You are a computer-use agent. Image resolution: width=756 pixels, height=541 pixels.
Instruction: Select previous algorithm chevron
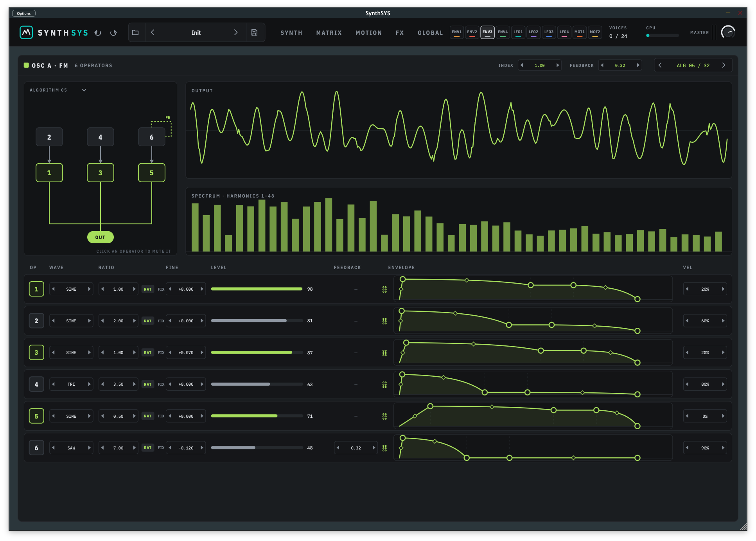coord(660,65)
